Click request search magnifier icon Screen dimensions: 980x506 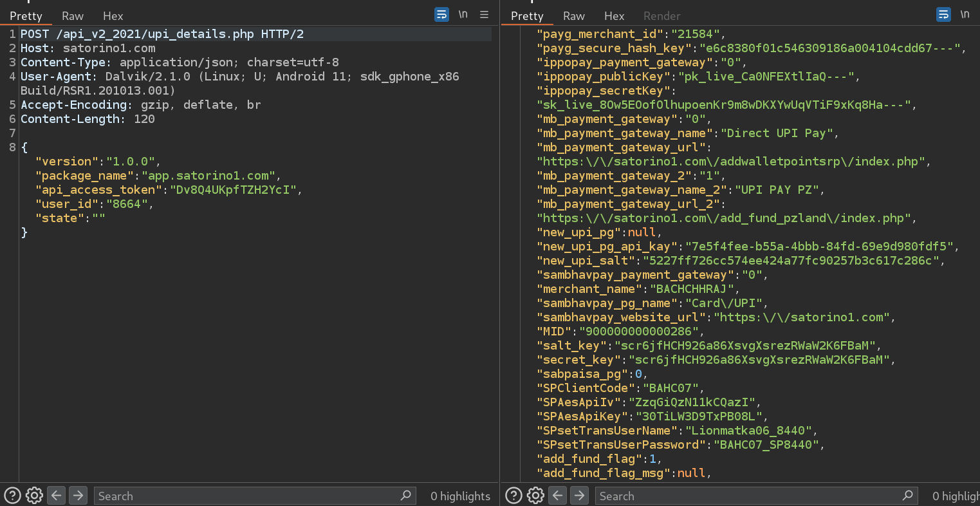tap(406, 496)
